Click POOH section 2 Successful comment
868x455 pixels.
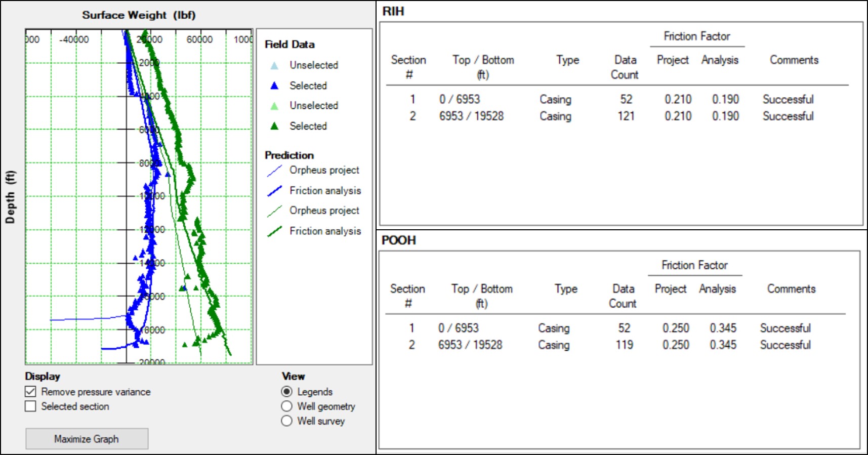785,345
